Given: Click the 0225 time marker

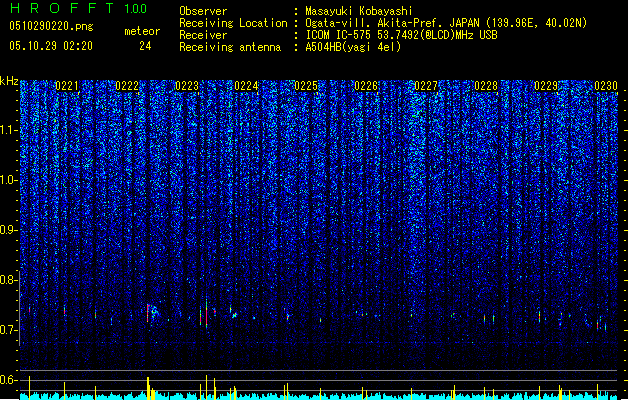Looking at the screenshot, I should pos(306,86).
